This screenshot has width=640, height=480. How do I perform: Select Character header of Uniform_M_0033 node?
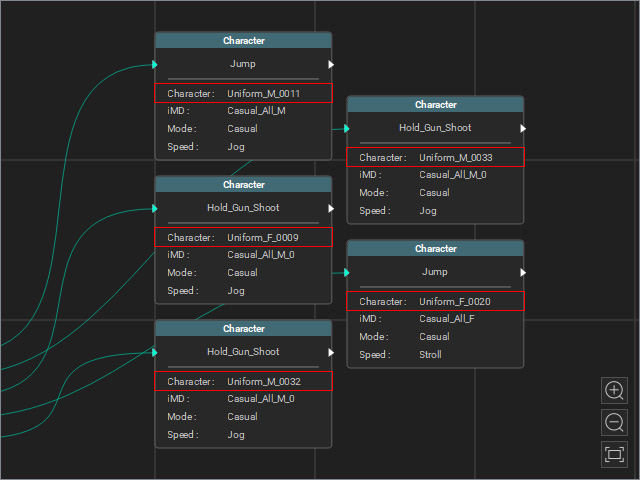click(x=436, y=104)
